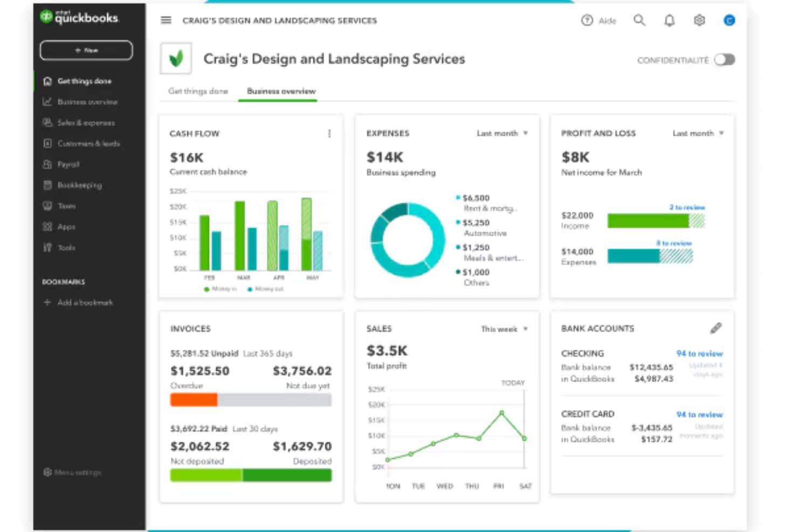Screen dimensions: 798x532
Task: Open the notifications bell
Action: (669, 20)
